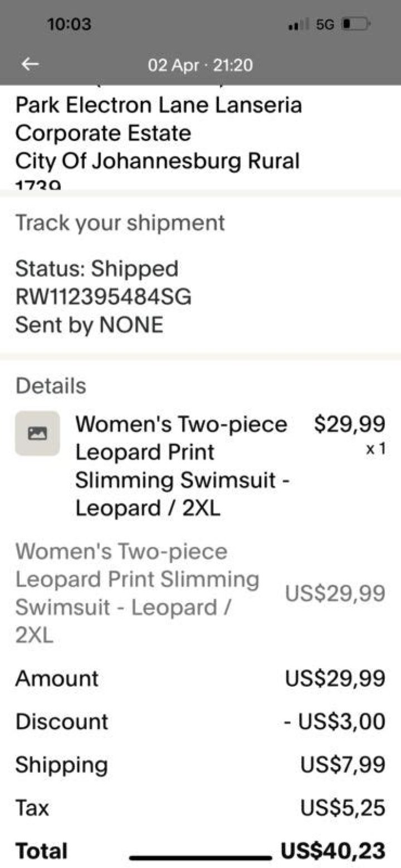Tap the Track your shipment heading
The width and height of the screenshot is (401, 868).
click(x=120, y=222)
